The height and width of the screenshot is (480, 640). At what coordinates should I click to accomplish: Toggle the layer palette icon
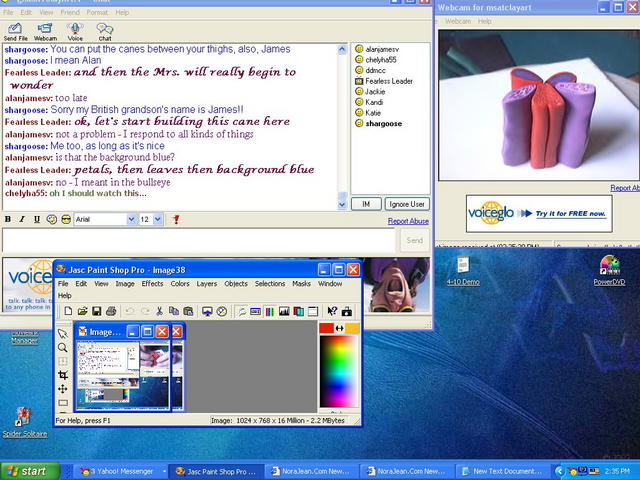click(298, 311)
